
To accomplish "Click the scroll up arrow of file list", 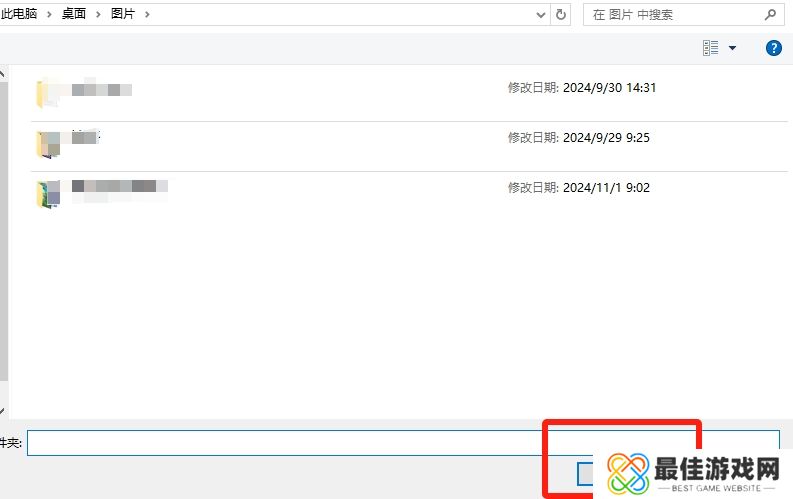I will [3, 74].
